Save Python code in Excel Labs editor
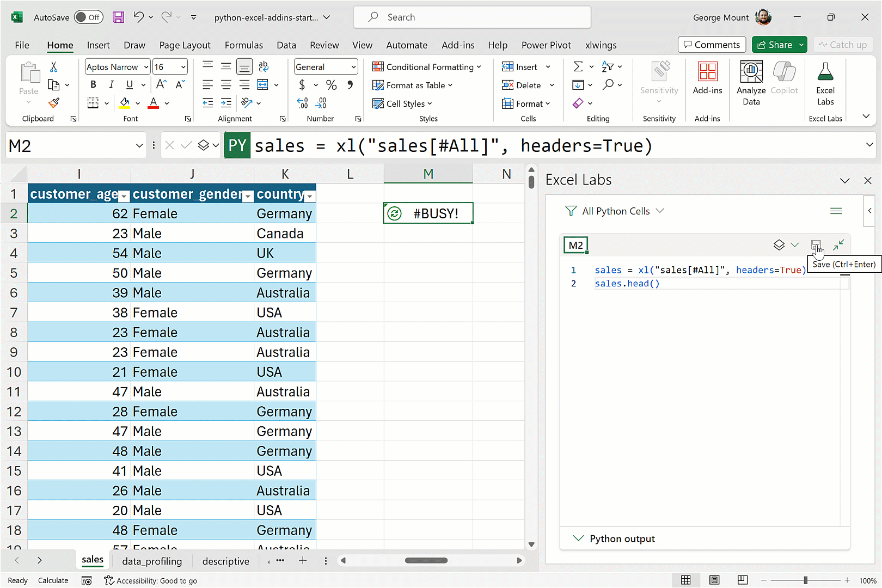Viewport: 882px width, 588px height. pos(816,245)
